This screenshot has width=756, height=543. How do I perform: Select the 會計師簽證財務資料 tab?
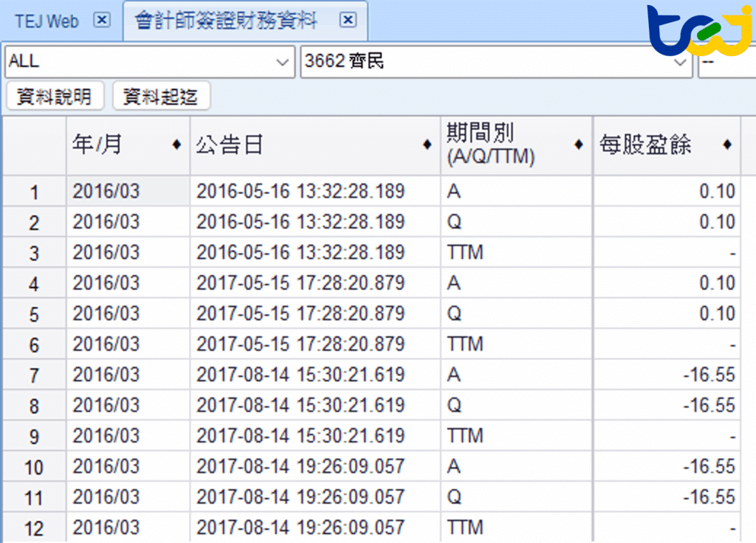227,21
